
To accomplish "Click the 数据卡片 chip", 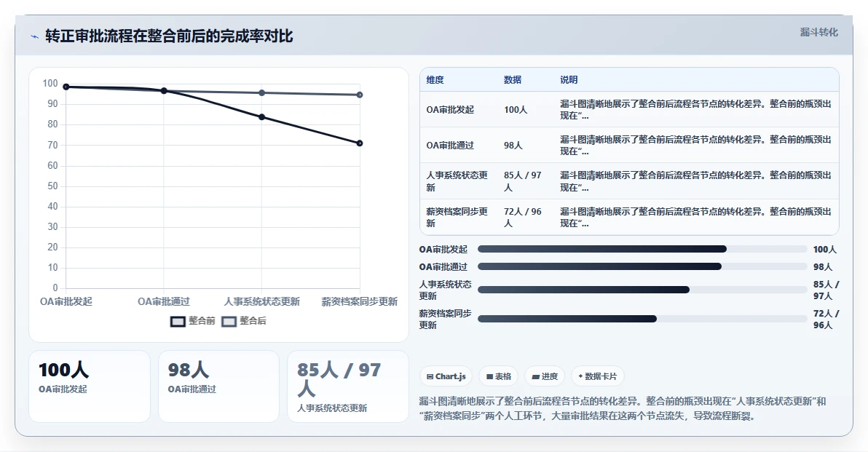I will tap(597, 376).
